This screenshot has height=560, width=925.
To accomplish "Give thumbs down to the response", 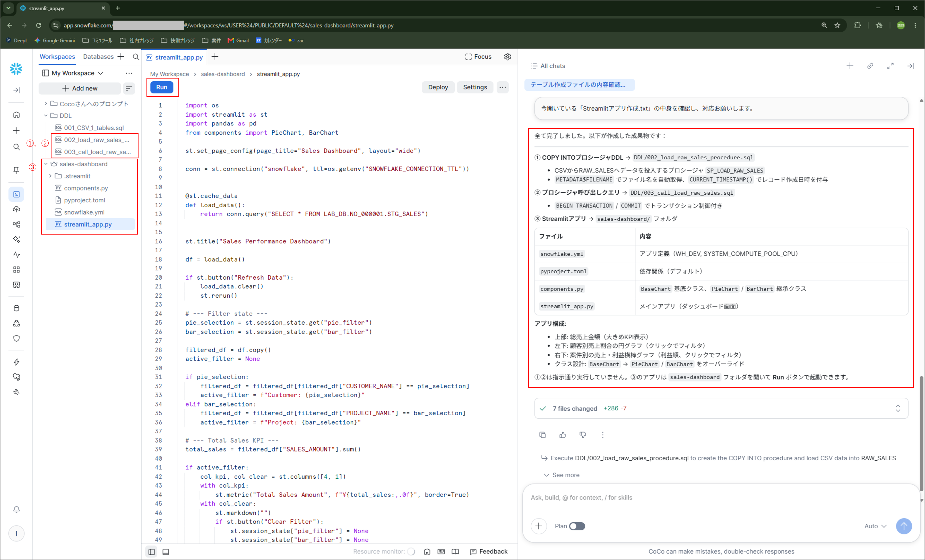I will pyautogui.click(x=583, y=435).
